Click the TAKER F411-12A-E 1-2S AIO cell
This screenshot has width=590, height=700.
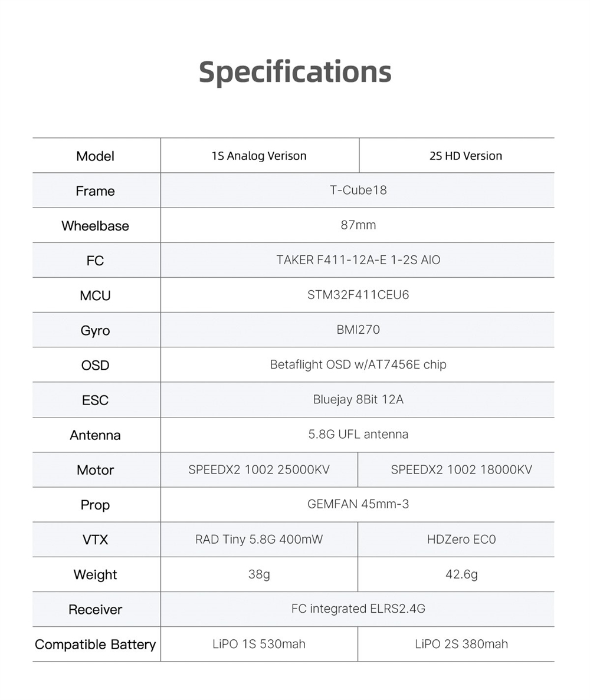click(x=358, y=260)
